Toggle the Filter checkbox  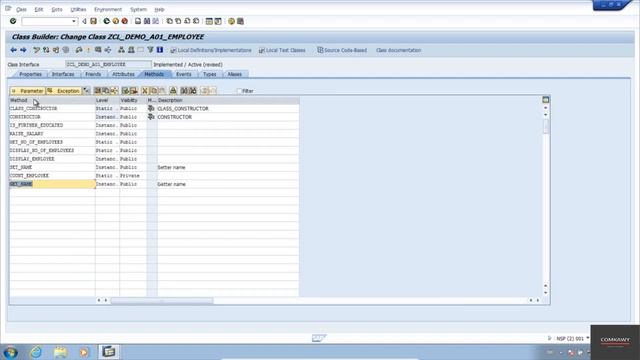240,91
